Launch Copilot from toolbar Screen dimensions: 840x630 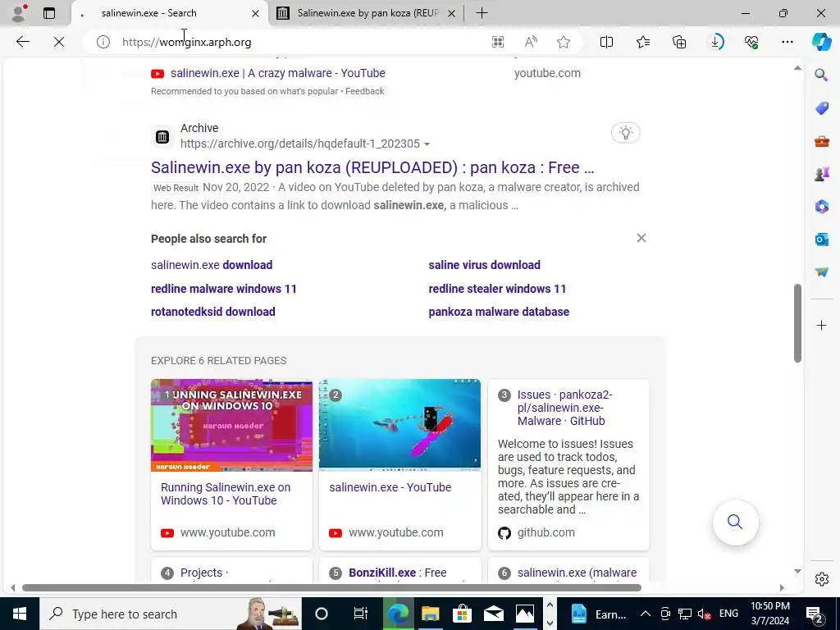[821, 42]
